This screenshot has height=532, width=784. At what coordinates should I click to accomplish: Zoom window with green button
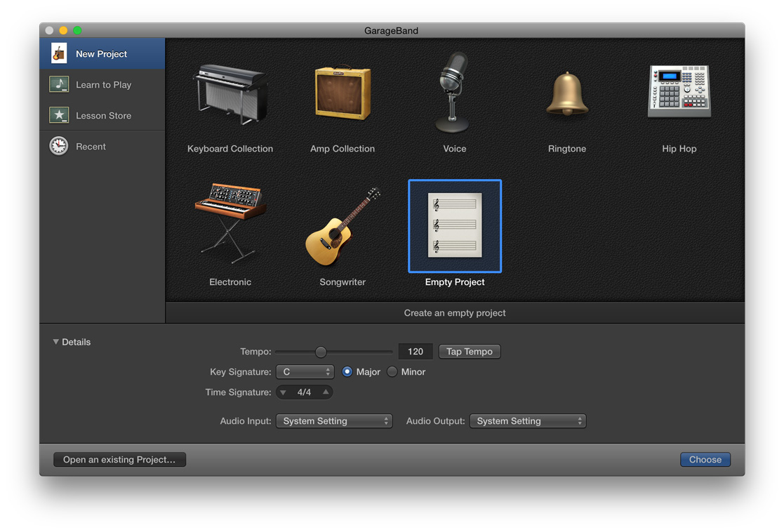point(77,30)
